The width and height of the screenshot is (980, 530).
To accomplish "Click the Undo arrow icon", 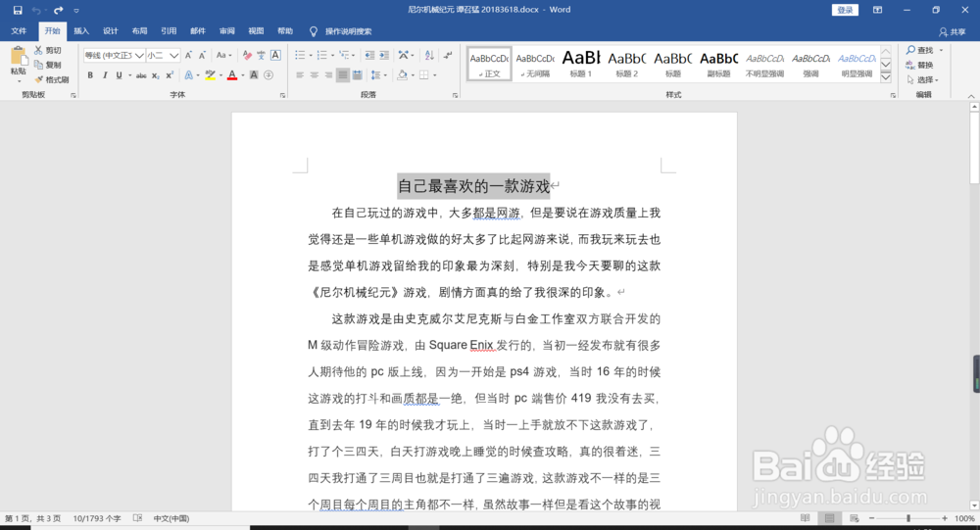I will [x=36, y=10].
